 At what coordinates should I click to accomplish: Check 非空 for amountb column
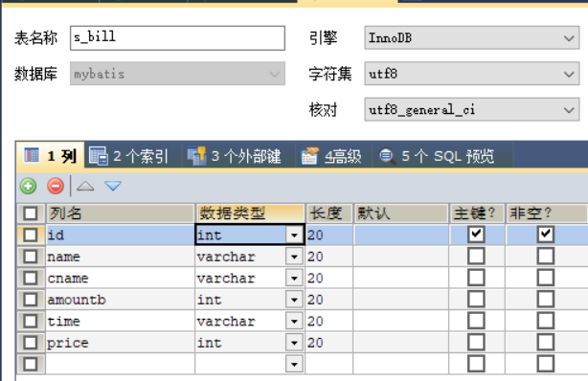[x=545, y=300]
